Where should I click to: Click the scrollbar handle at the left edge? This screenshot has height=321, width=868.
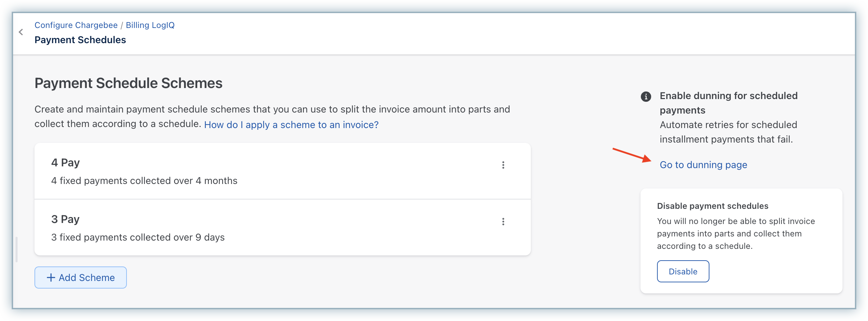(x=16, y=249)
